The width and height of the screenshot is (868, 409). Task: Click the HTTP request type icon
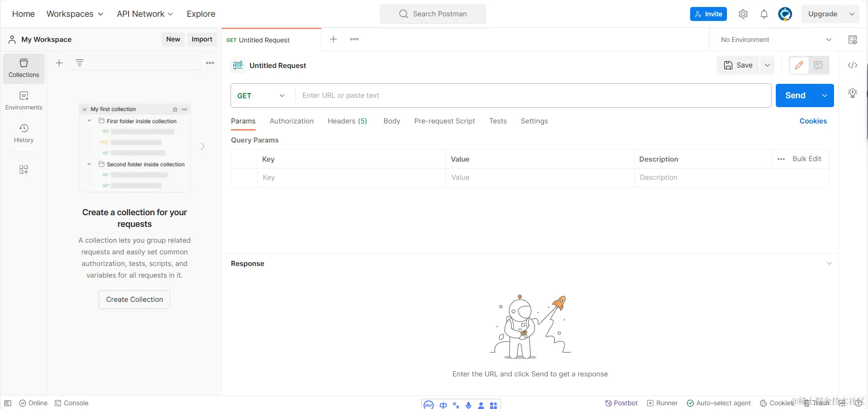(x=238, y=65)
